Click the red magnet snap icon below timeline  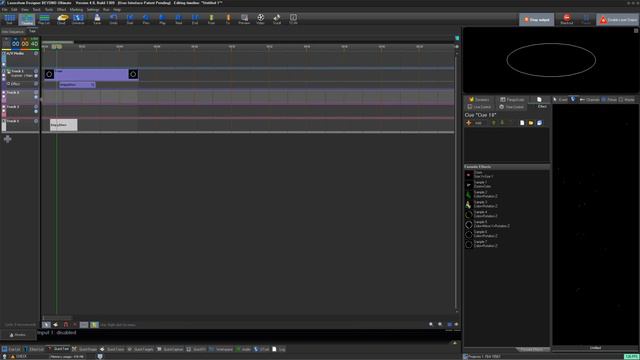(66, 324)
